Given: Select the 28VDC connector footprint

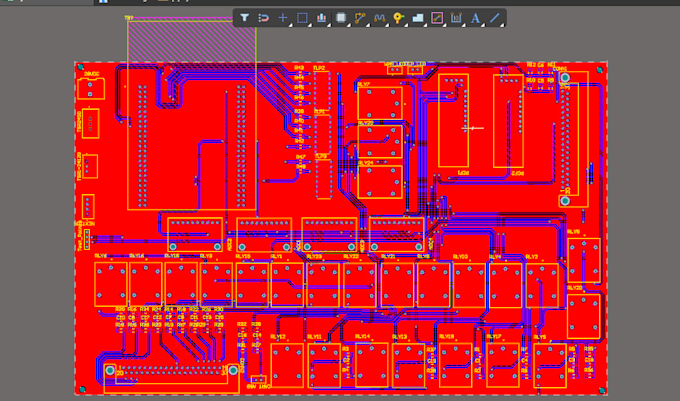Looking at the screenshot, I should [x=90, y=89].
